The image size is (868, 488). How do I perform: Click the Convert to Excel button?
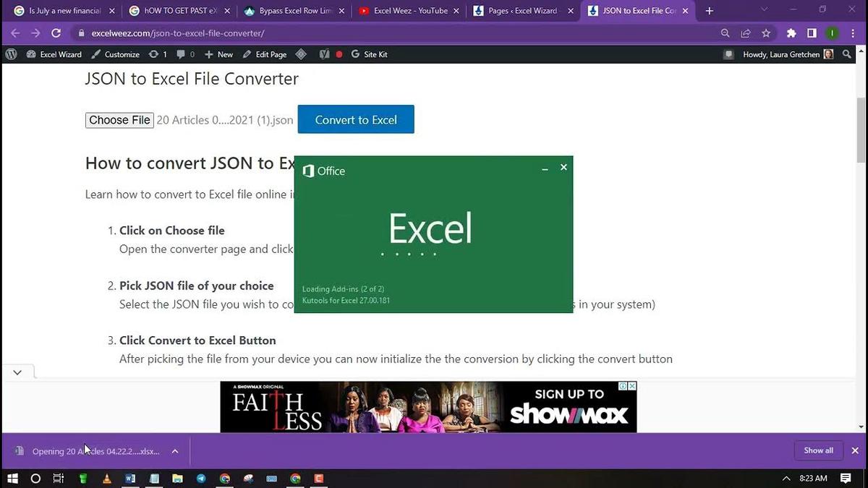coord(356,119)
